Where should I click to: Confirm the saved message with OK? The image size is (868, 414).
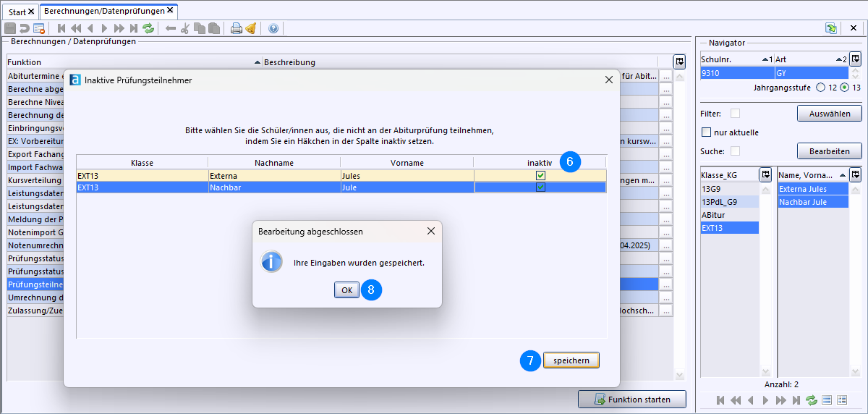point(346,290)
